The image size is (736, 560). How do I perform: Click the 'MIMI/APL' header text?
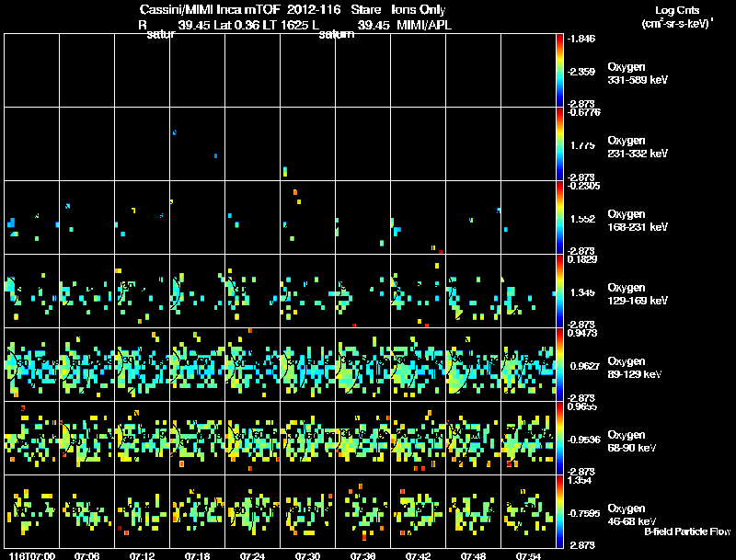coord(424,26)
